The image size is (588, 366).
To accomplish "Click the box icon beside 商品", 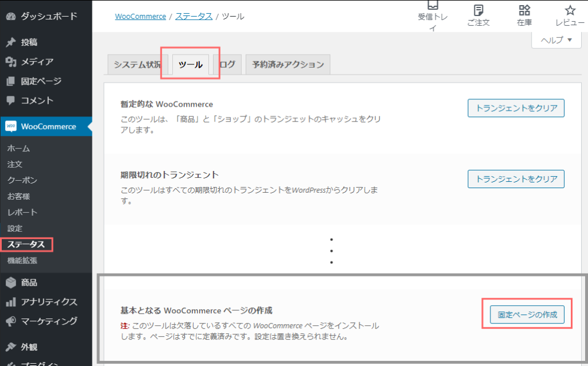I will click(11, 282).
